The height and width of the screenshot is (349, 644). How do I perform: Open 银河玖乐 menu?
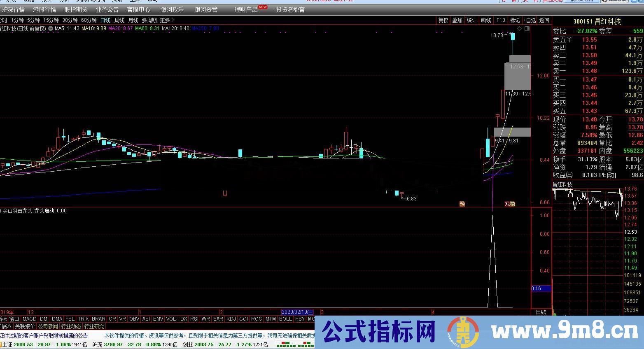click(172, 9)
